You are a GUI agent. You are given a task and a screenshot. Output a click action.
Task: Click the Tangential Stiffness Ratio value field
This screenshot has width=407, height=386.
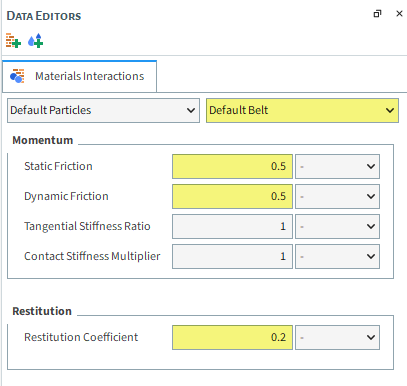point(232,226)
